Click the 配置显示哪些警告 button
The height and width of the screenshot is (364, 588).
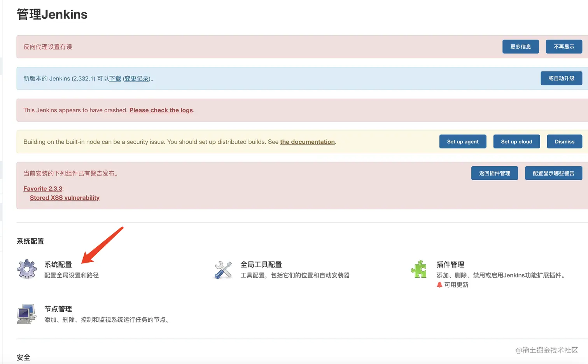click(x=553, y=173)
